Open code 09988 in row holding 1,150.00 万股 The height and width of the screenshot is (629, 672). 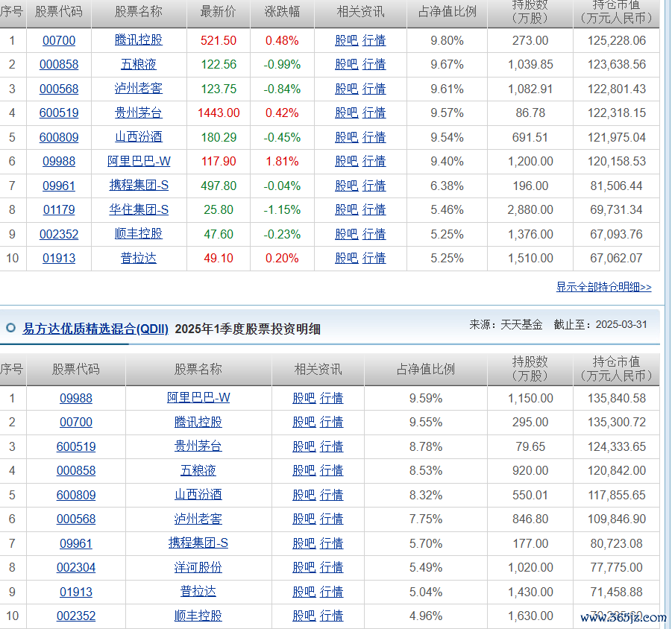(76, 398)
